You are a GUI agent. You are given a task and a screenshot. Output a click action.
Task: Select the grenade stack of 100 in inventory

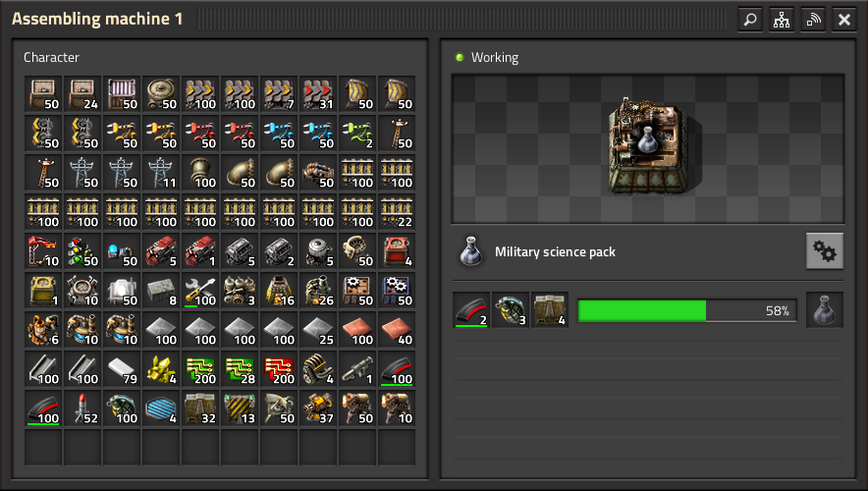(122, 409)
